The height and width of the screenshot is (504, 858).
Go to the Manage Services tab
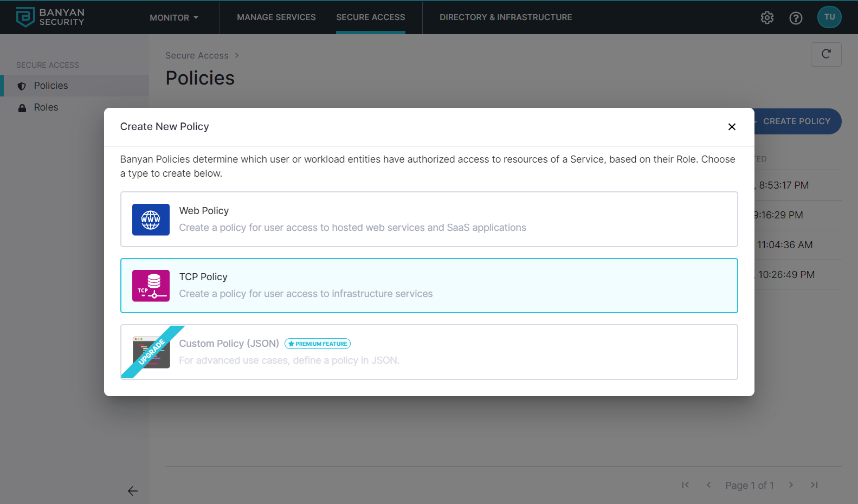coord(276,17)
